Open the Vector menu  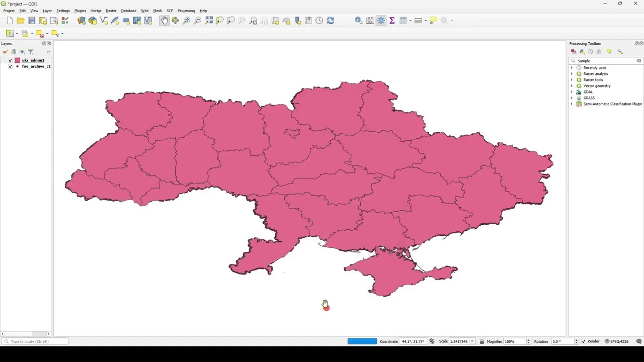coord(96,11)
